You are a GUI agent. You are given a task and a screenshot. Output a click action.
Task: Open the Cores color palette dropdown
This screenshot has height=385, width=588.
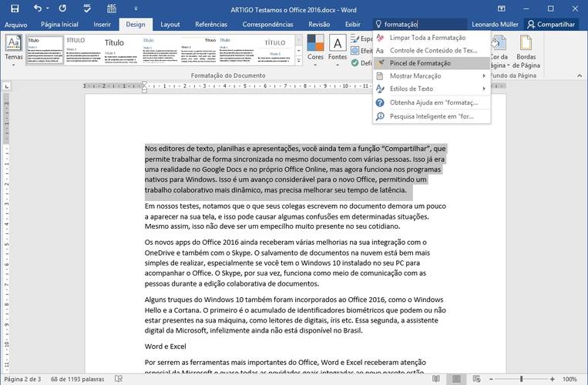click(315, 50)
